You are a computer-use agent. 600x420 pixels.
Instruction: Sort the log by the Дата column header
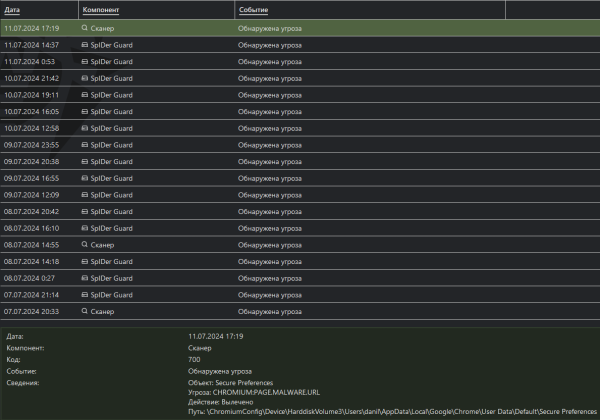[13, 10]
